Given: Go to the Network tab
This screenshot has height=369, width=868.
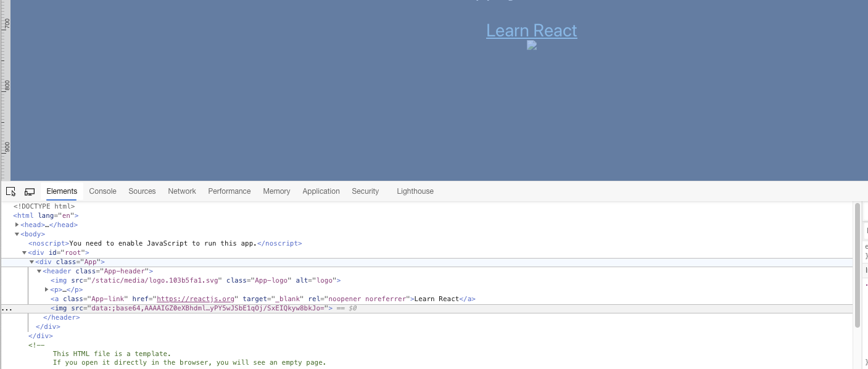Looking at the screenshot, I should tap(182, 191).
